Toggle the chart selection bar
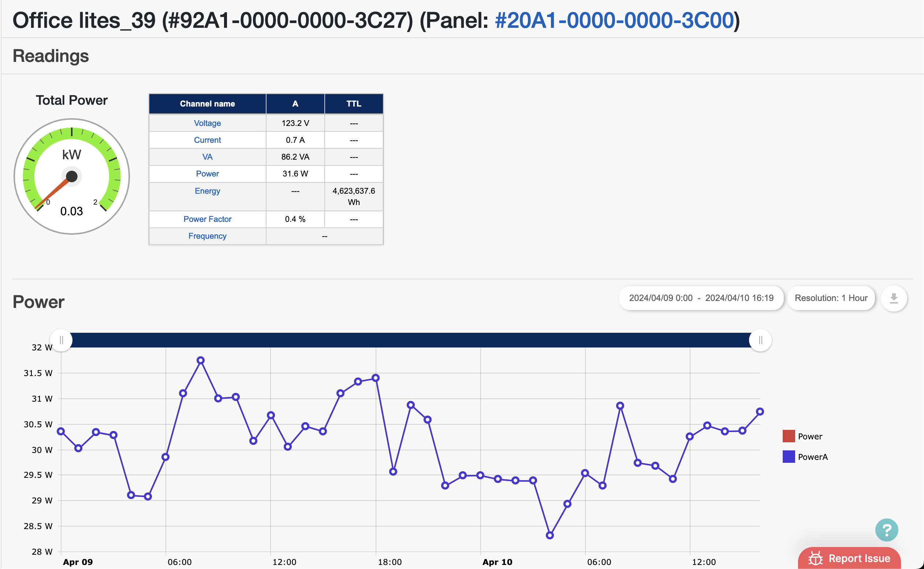 coord(410,340)
